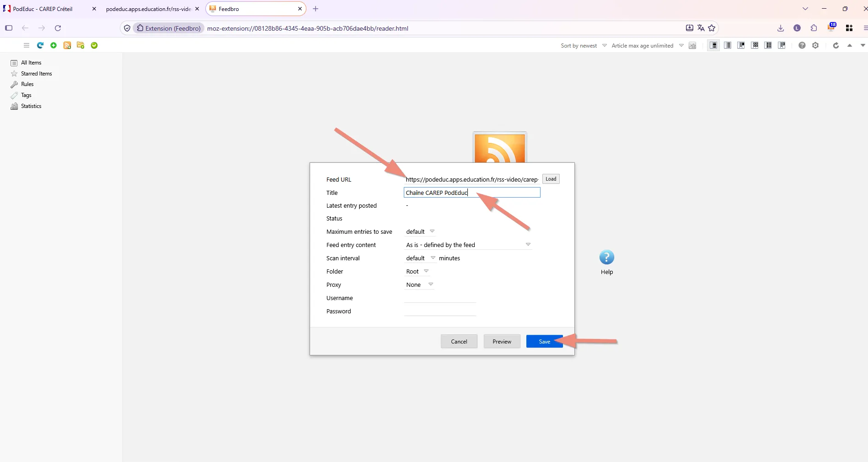Image resolution: width=868 pixels, height=462 pixels.
Task: Click the Save button
Action: tap(544, 342)
